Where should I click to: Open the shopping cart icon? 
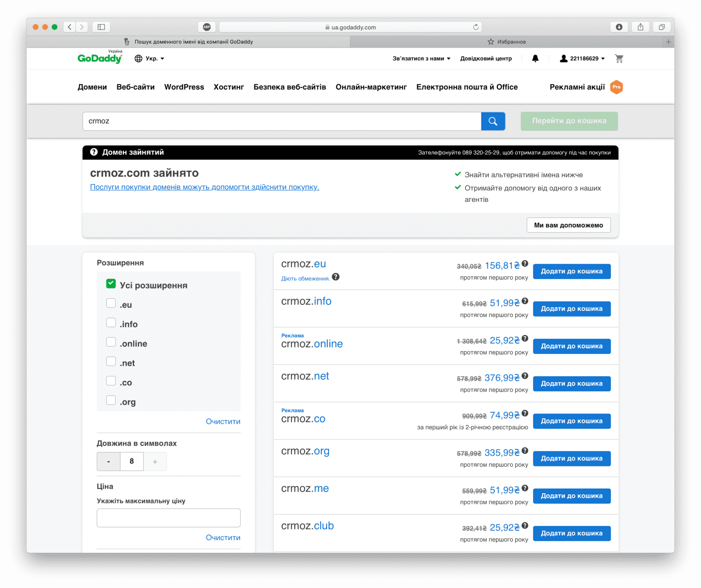619,58
